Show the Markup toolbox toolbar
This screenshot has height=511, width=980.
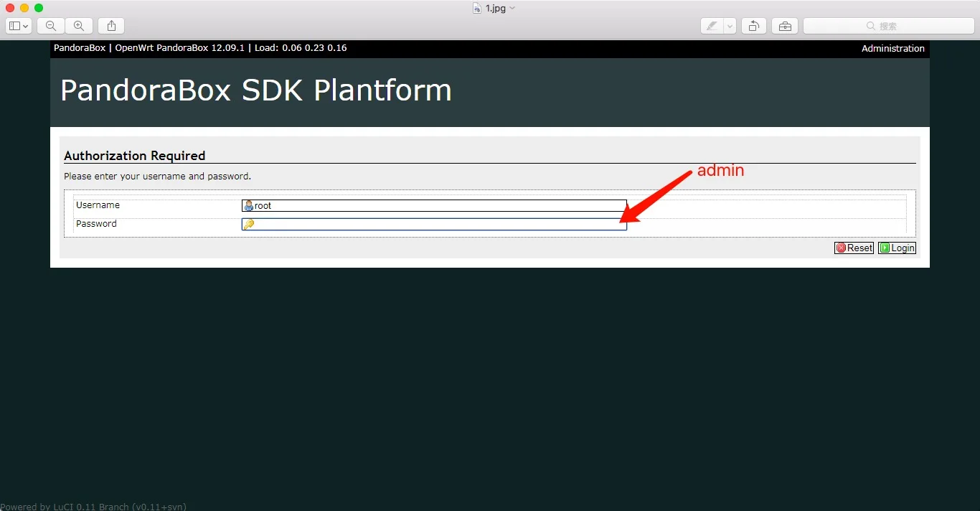pyautogui.click(x=785, y=26)
